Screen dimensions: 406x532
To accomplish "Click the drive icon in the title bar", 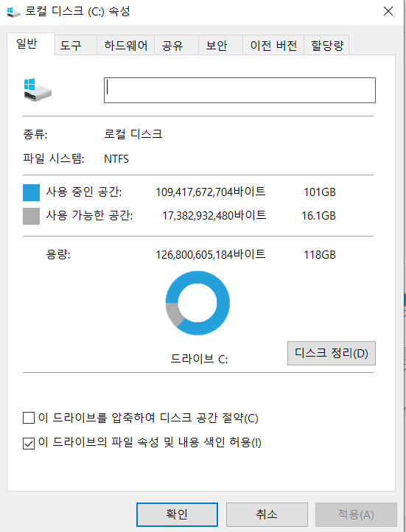I will point(13,12).
